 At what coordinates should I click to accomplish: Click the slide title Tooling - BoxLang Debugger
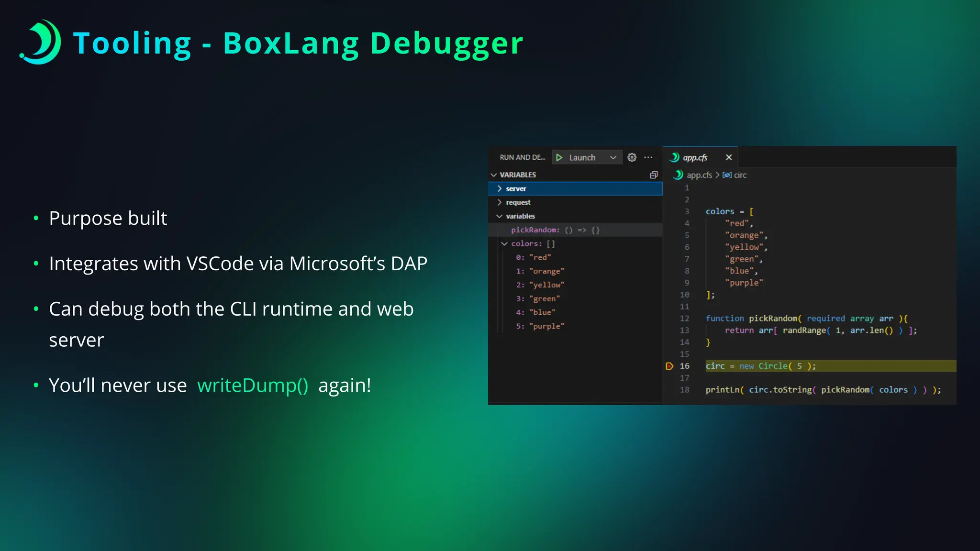point(298,43)
